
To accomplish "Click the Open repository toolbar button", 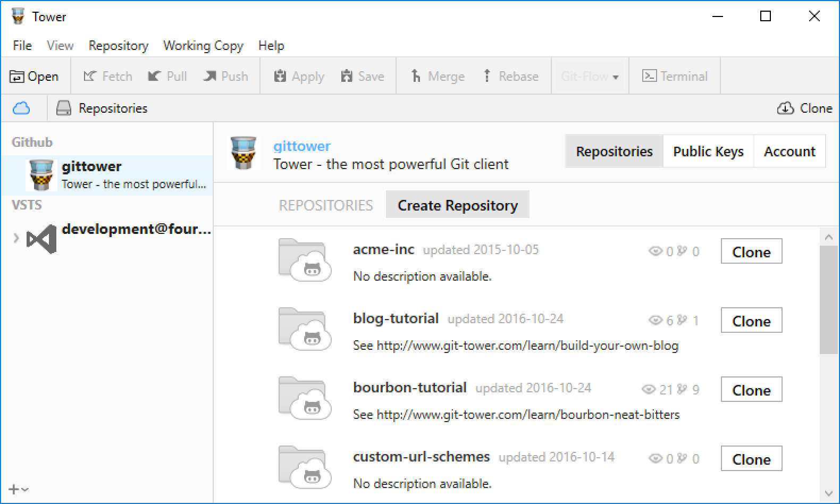I will click(34, 77).
